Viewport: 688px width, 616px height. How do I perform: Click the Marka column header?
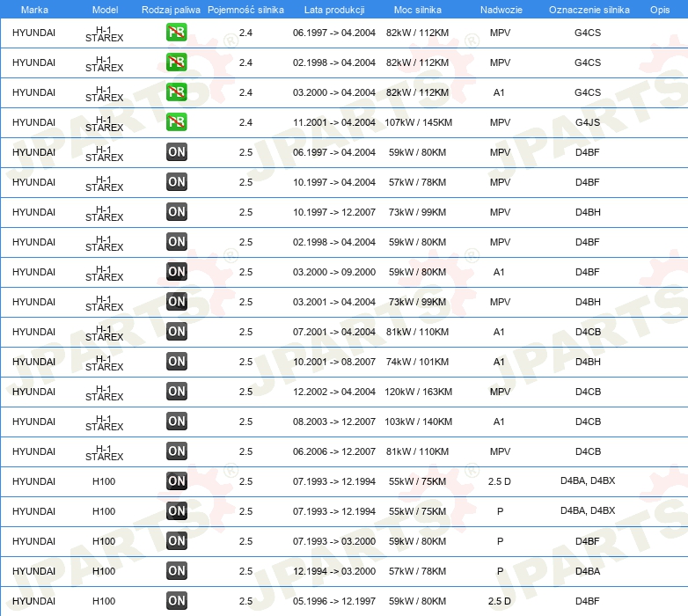[x=34, y=10]
